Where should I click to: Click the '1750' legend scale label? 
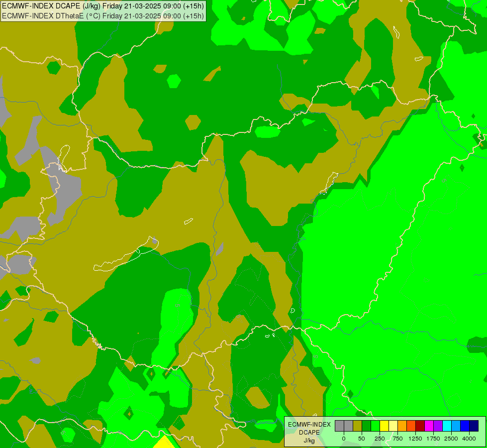[433, 439]
